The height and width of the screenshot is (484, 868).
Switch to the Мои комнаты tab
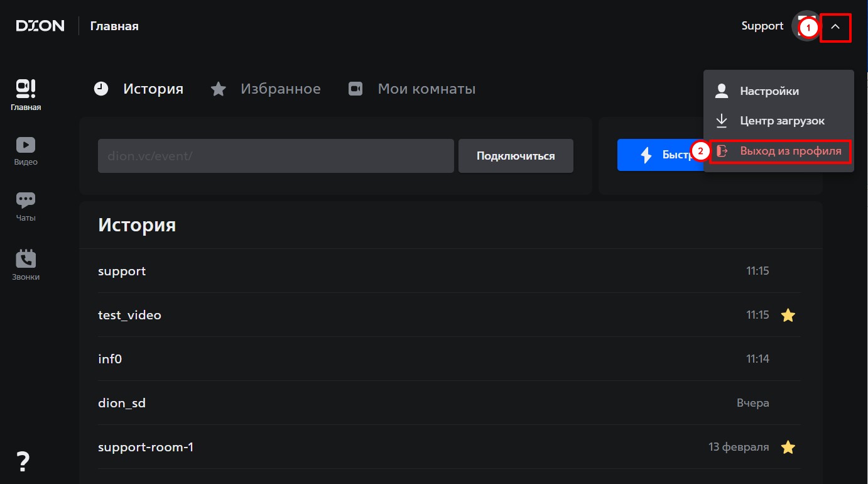coord(412,89)
